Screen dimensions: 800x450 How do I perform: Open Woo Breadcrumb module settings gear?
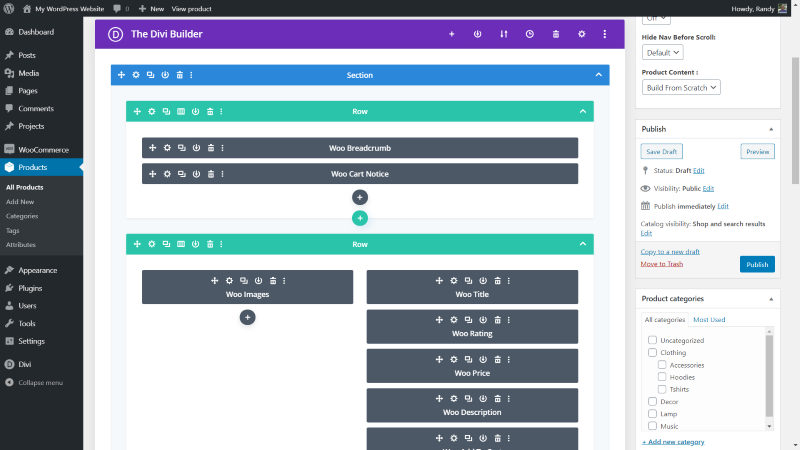167,148
